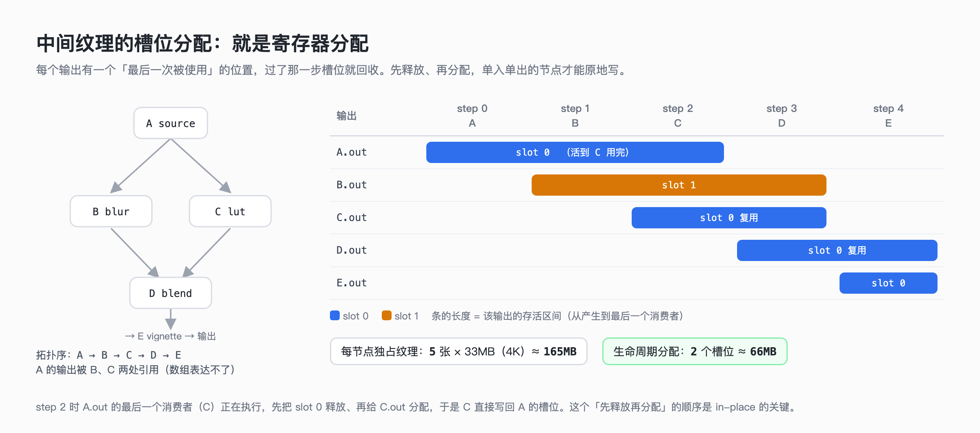Image resolution: width=980 pixels, height=433 pixels.
Task: Click the E.out row label
Action: pos(352,283)
